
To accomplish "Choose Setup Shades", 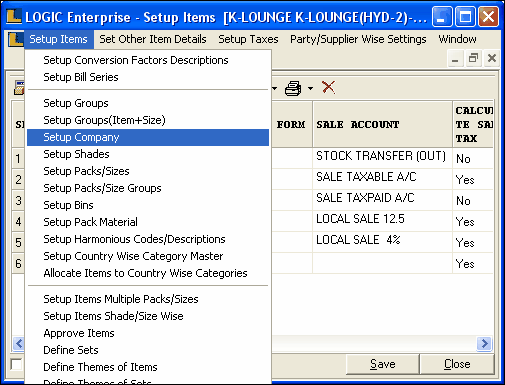I will click(x=148, y=154).
